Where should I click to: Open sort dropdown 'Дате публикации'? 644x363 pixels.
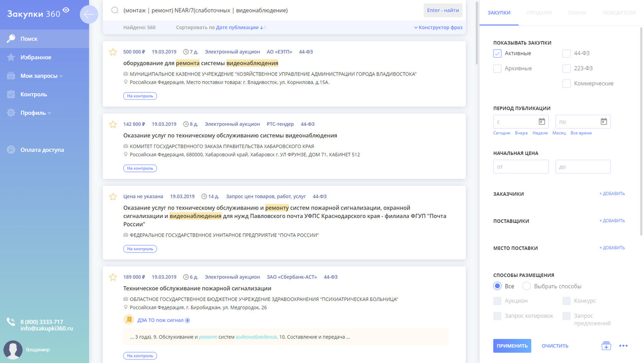click(x=237, y=28)
